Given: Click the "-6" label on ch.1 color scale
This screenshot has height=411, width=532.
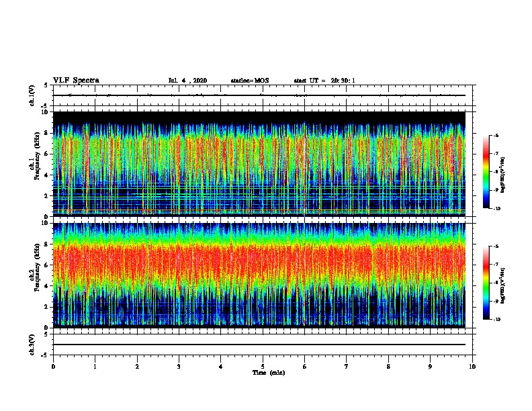Looking at the screenshot, I should pyautogui.click(x=495, y=135).
